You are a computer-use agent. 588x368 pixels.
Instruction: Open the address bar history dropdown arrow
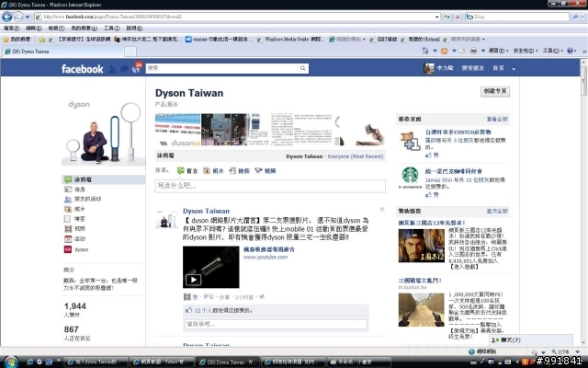coord(437,17)
